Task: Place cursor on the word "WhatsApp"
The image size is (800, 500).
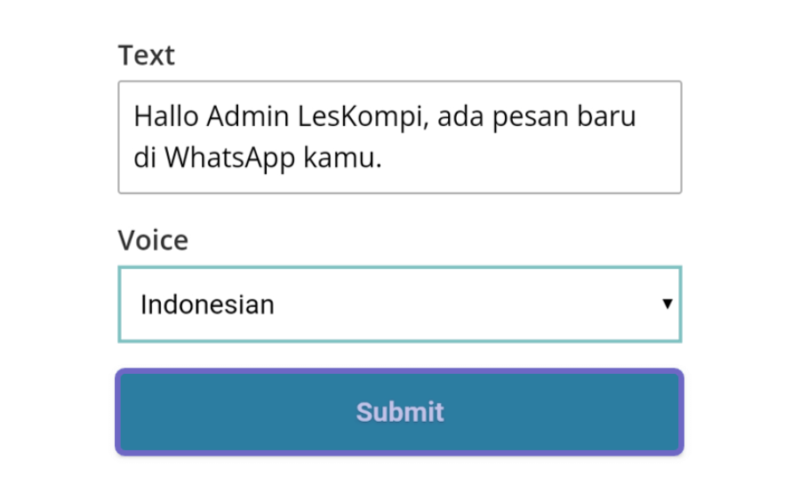Action: (x=230, y=158)
